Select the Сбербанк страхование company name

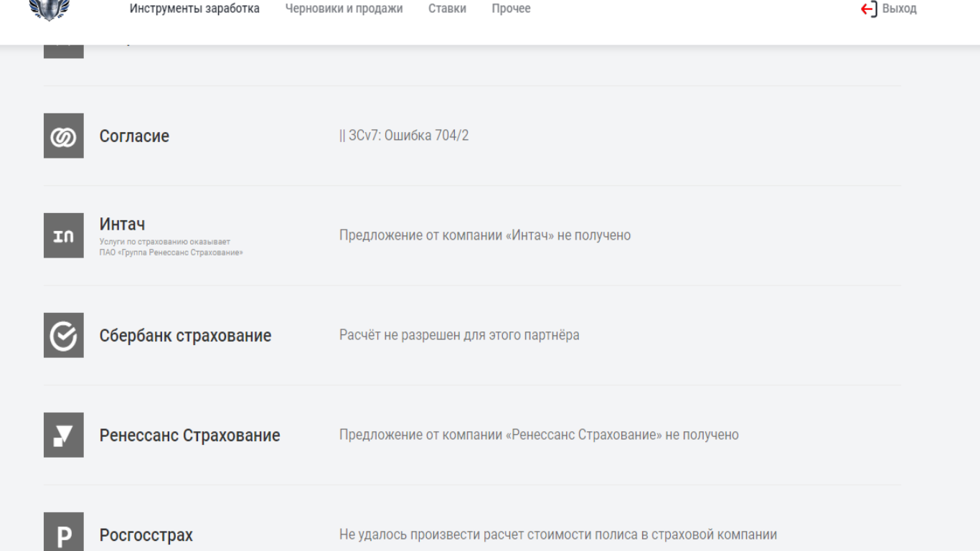point(185,336)
